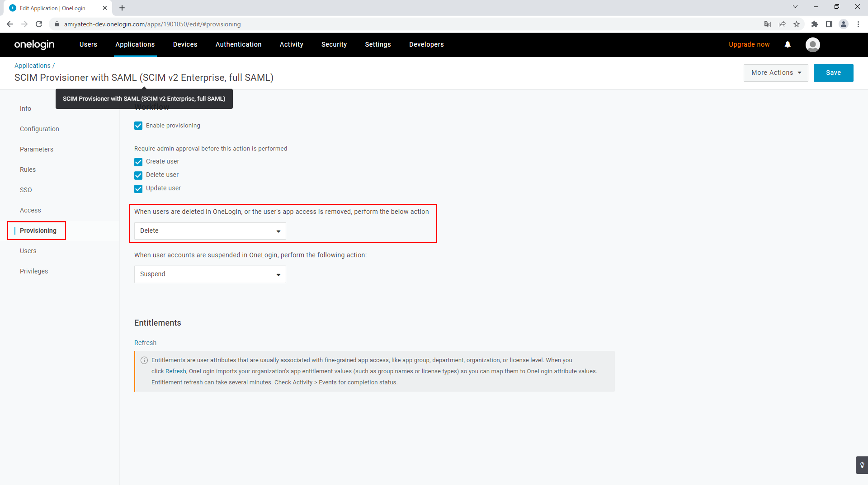Go to the Users sidebar tab
The width and height of the screenshot is (868, 485).
(28, 251)
